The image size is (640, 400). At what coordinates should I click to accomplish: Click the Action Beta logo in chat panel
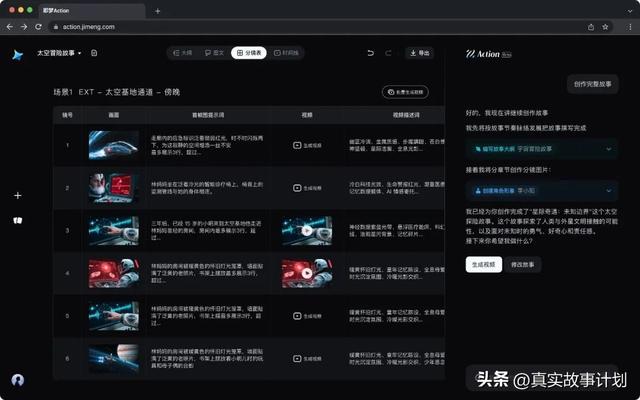click(x=489, y=54)
